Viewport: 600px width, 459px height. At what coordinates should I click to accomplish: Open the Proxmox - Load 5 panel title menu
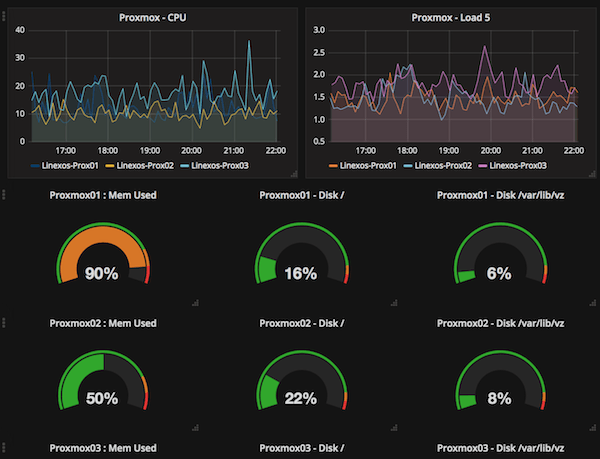tap(450, 18)
